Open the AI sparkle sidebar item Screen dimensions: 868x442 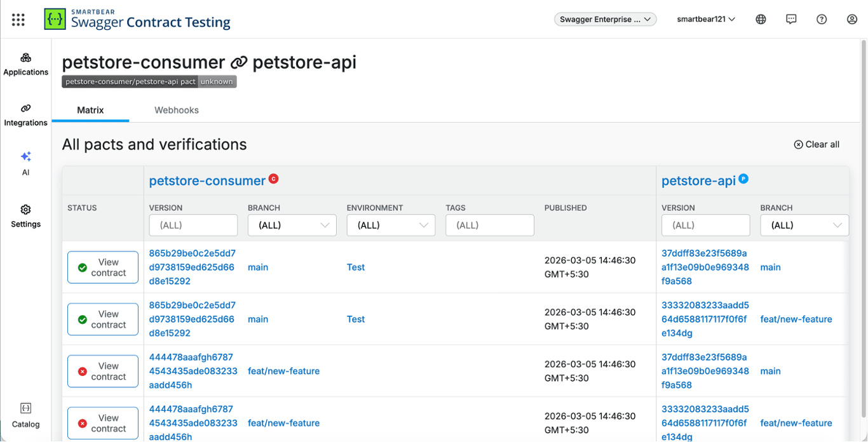coord(25,163)
